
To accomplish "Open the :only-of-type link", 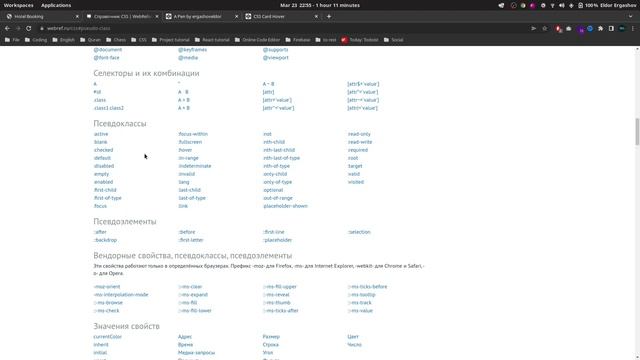I will (278, 182).
